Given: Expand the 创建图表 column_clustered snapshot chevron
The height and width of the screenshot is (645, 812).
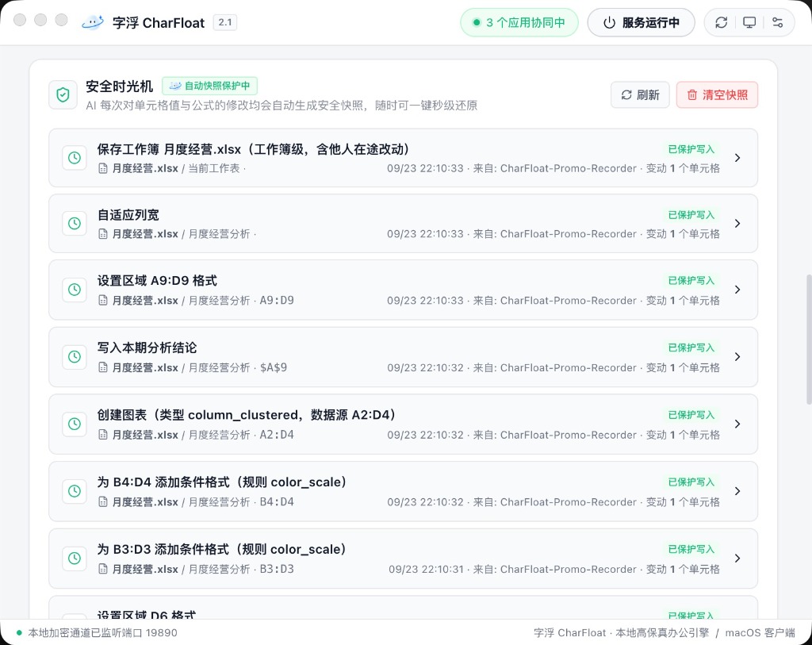Looking at the screenshot, I should (737, 424).
